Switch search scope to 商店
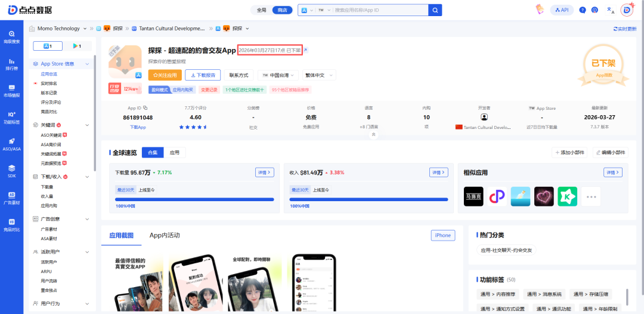This screenshot has width=644, height=314. pos(282,10)
